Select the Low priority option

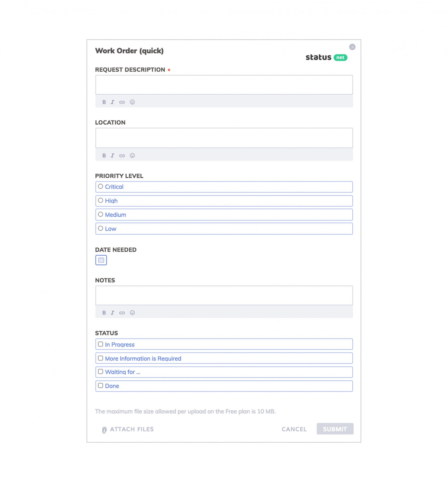click(x=101, y=228)
